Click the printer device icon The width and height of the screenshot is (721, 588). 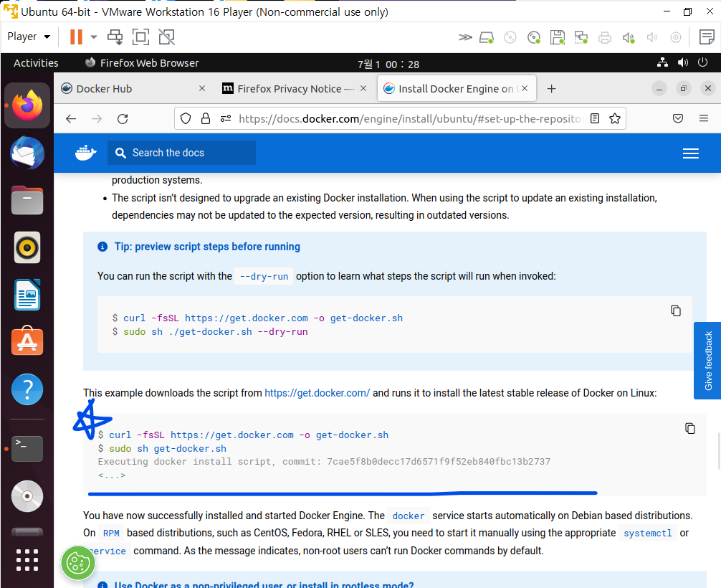pos(605,37)
